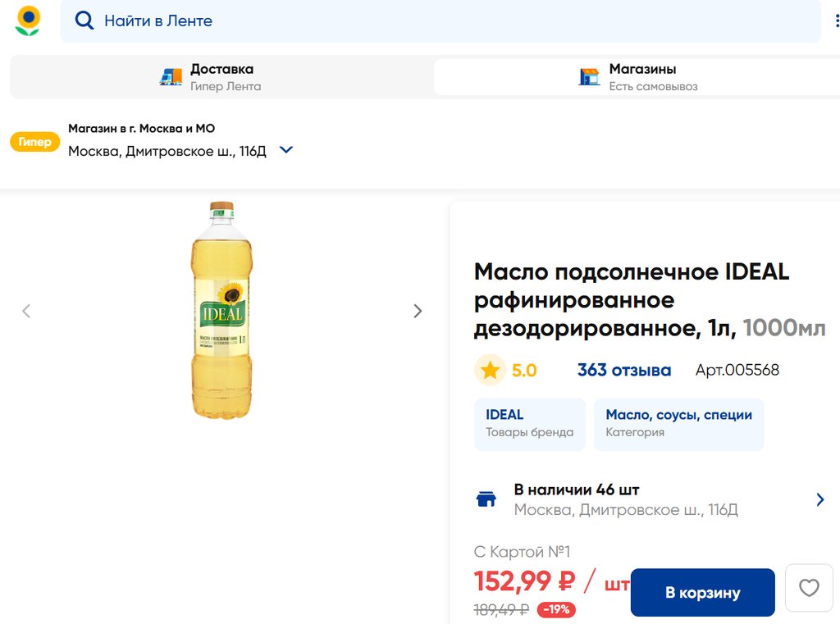Click the IDEAL oil bottle image
The image size is (840, 624).
[221, 310]
